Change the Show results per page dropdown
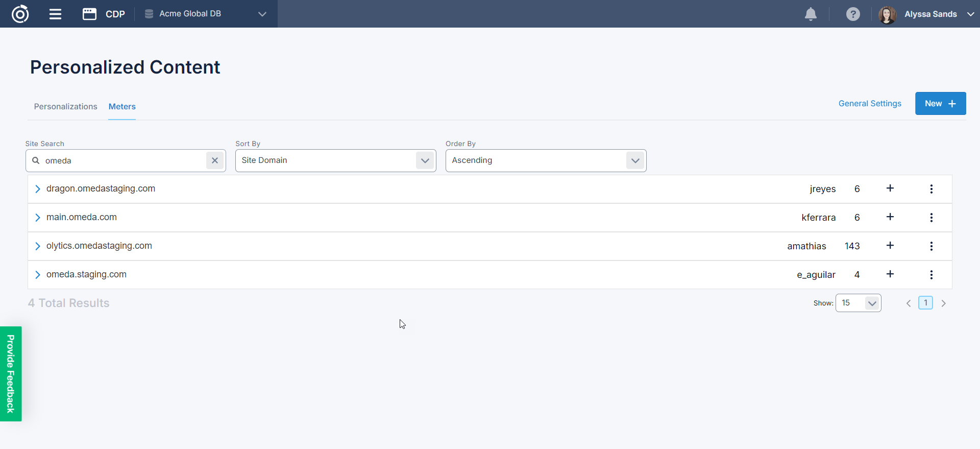Screen dimensions: 980x449 click(858, 303)
